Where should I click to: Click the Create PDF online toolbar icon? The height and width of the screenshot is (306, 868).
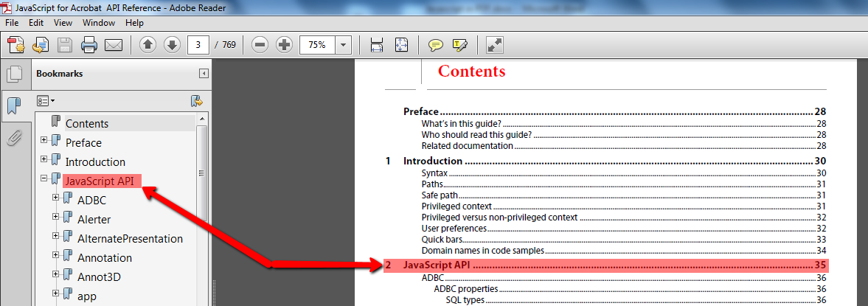point(15,45)
